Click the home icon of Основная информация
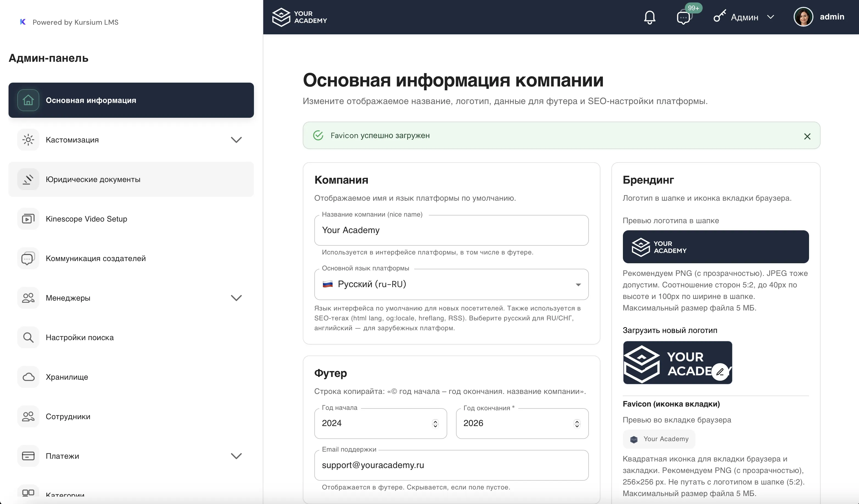 point(28,100)
